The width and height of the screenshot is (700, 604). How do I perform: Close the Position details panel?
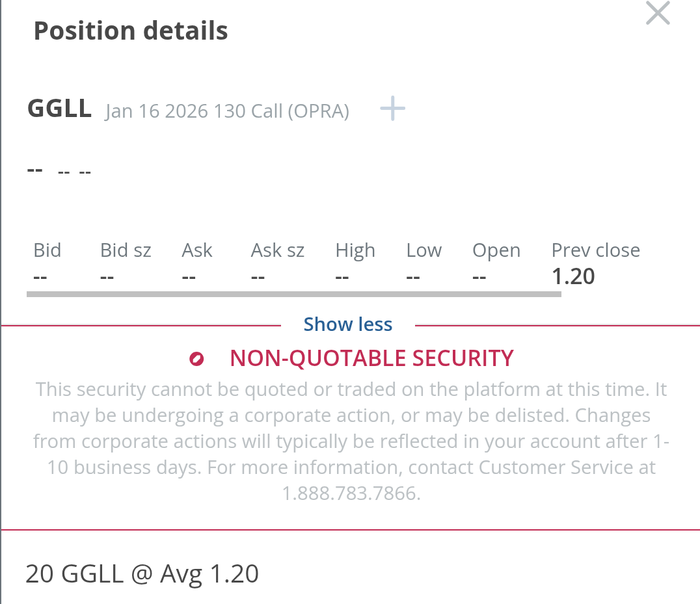658,13
